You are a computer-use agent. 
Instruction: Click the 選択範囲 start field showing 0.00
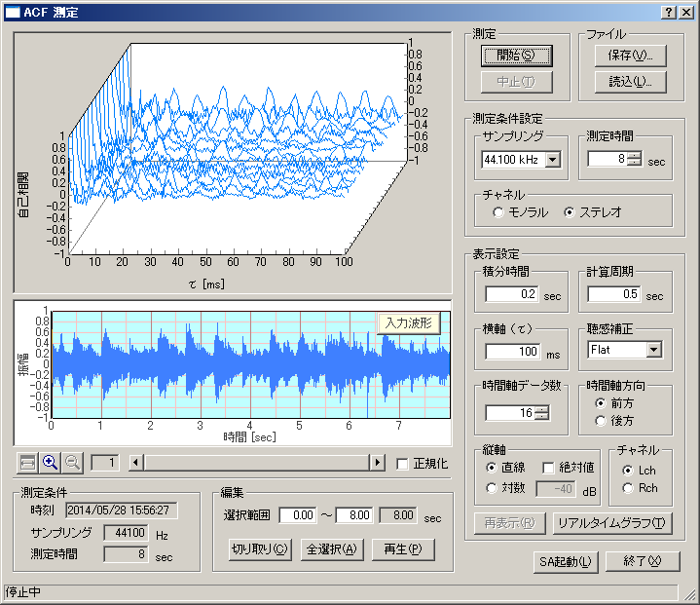coord(298,515)
